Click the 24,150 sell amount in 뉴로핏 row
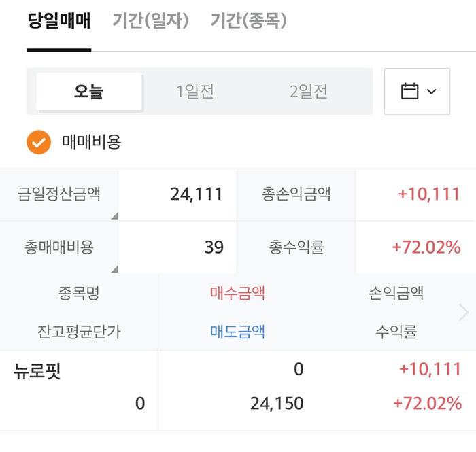This screenshot has width=476, height=452. tap(277, 404)
